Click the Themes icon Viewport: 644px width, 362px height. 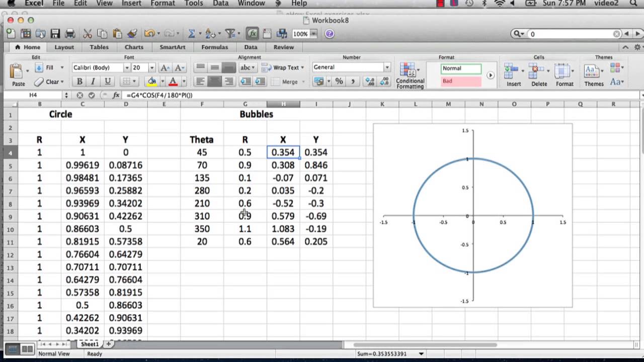pos(592,70)
